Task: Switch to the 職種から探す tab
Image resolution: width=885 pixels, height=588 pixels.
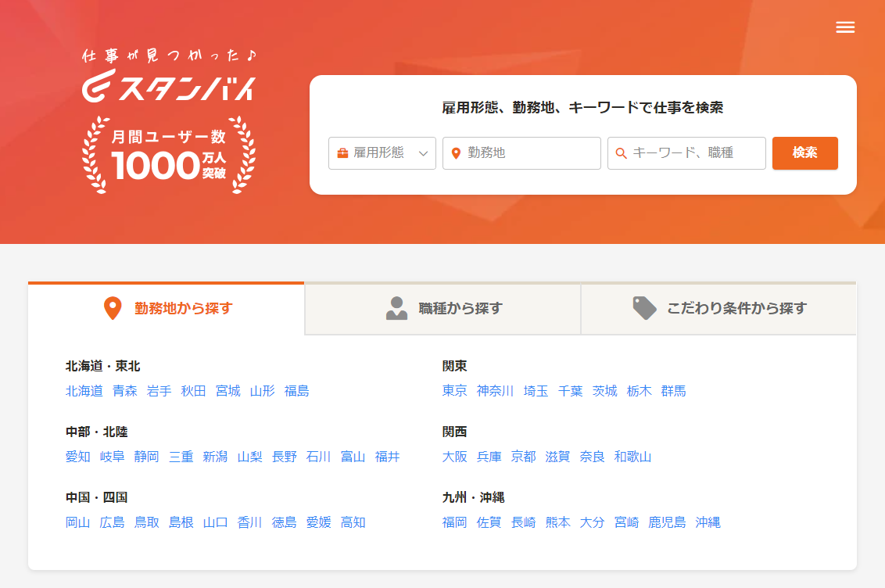Action: (x=442, y=309)
